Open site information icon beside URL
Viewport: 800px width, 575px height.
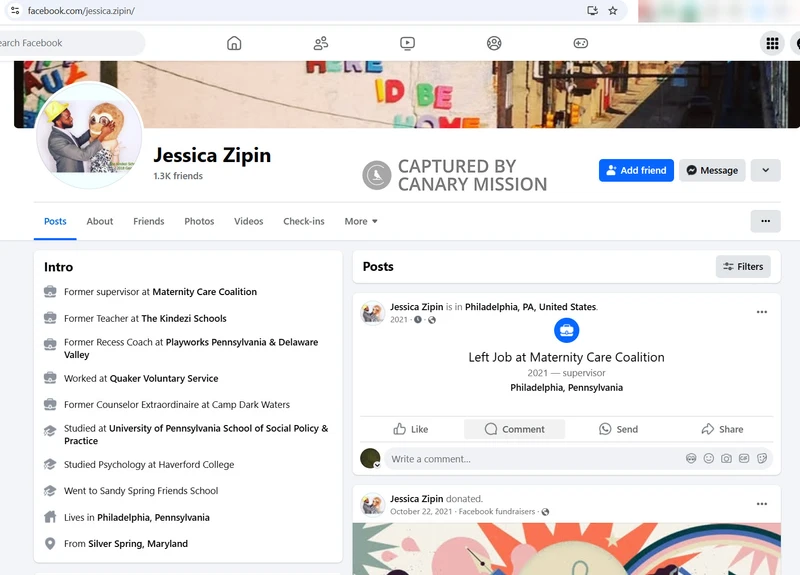15,10
